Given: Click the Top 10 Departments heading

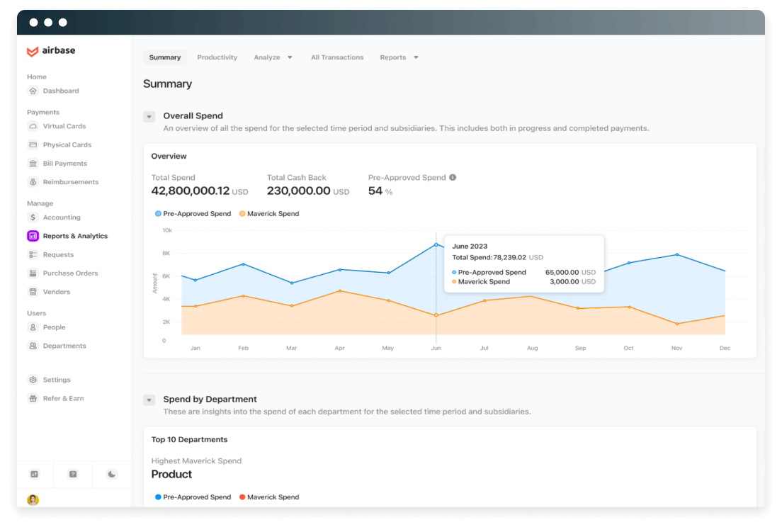Looking at the screenshot, I should [190, 439].
